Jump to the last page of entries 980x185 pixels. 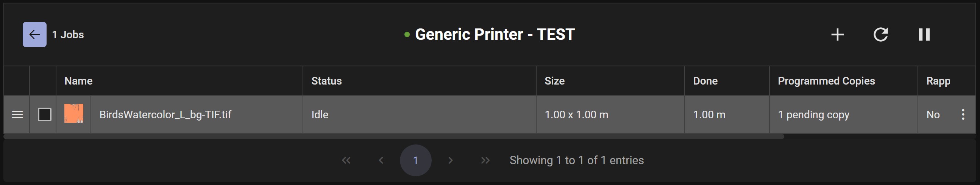click(485, 160)
